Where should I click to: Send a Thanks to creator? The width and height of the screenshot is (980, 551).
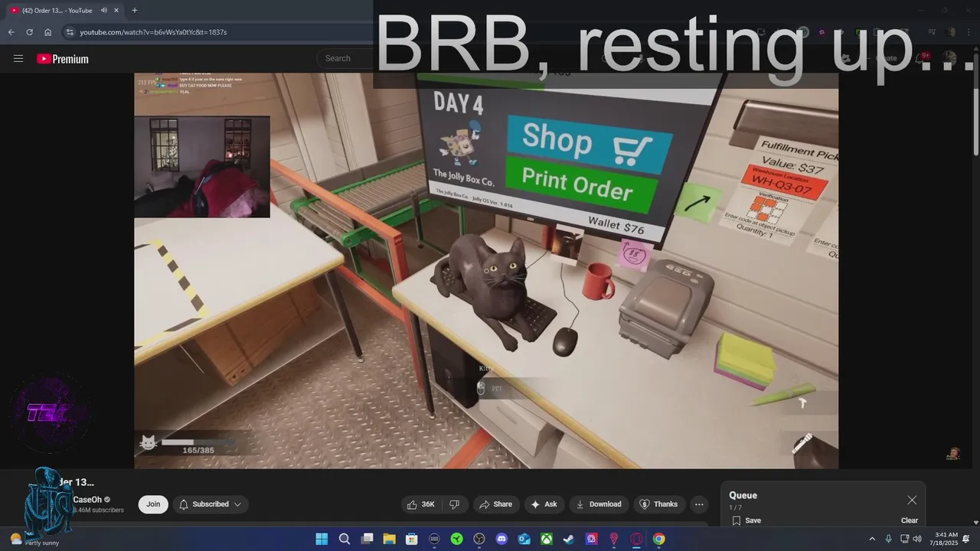click(658, 504)
